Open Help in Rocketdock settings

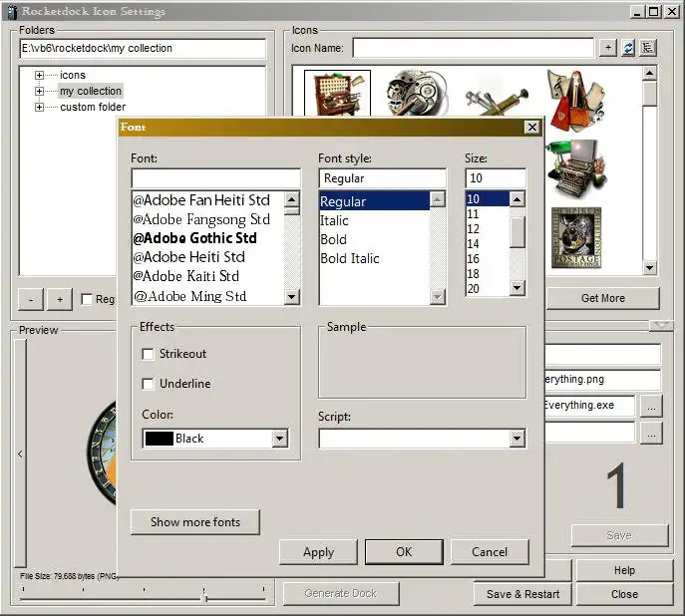tap(624, 570)
